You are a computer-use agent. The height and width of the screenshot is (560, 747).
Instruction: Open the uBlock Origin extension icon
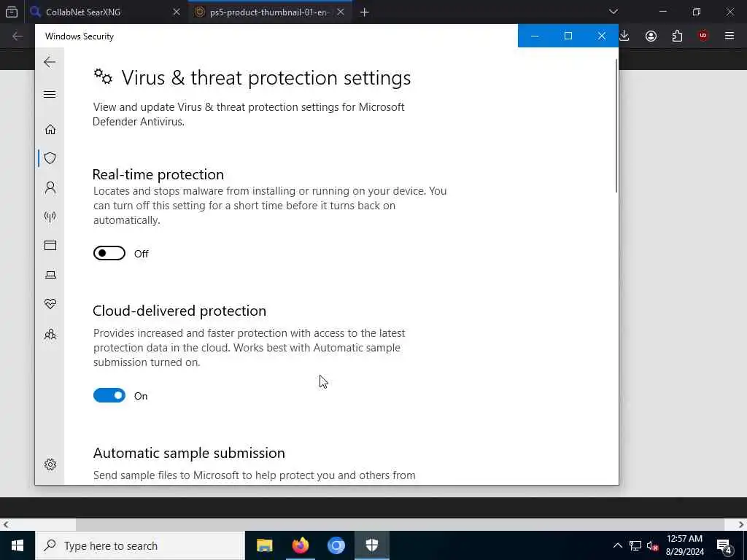click(703, 36)
